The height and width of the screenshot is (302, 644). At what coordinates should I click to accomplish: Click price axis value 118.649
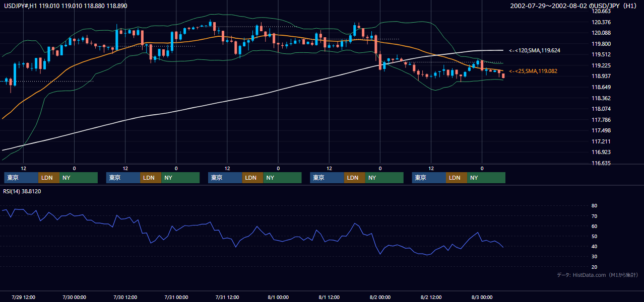coord(601,87)
